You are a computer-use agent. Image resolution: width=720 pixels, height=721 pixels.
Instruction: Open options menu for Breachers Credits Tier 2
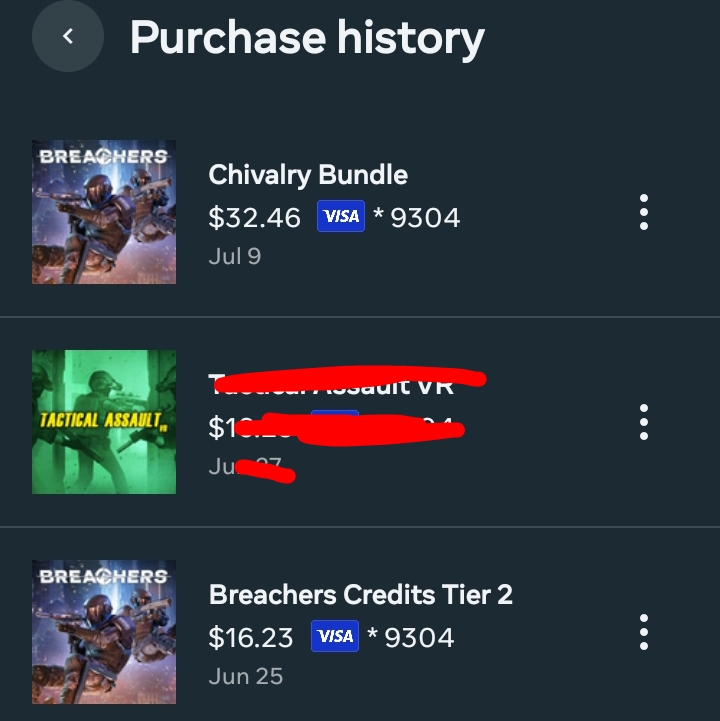click(644, 632)
